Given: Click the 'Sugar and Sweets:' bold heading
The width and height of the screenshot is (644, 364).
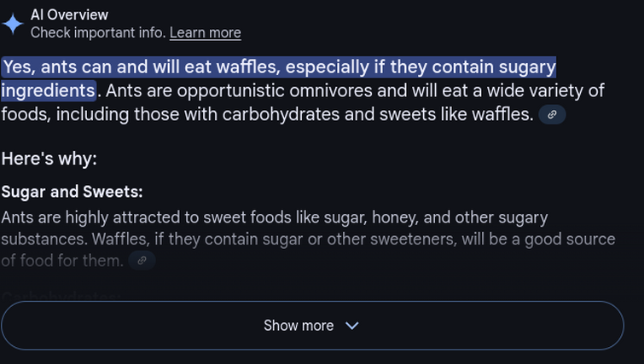Looking at the screenshot, I should click(73, 192).
